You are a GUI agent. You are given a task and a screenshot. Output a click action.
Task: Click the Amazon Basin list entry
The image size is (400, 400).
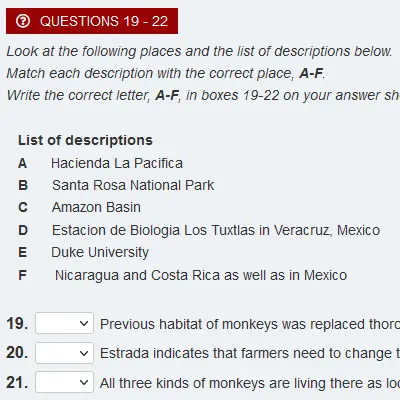click(x=96, y=207)
